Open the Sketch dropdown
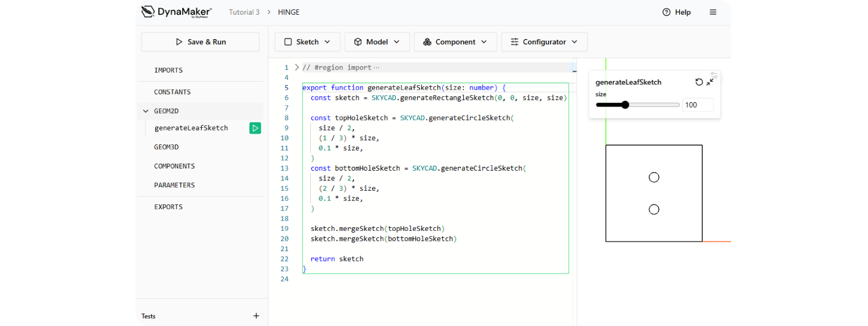Image resolution: width=868 pixels, height=326 pixels. point(307,42)
